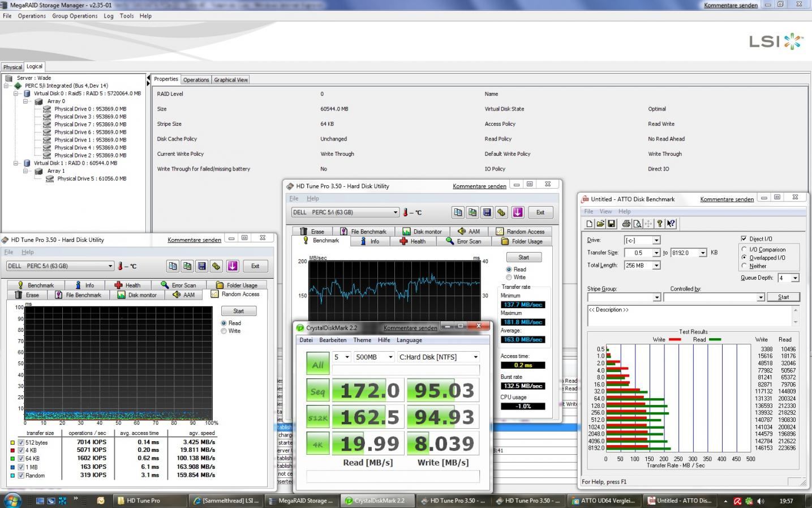Click save floppy icon in Benchmark HD Tune window
The width and height of the screenshot is (812, 508).
pyautogui.click(x=487, y=212)
